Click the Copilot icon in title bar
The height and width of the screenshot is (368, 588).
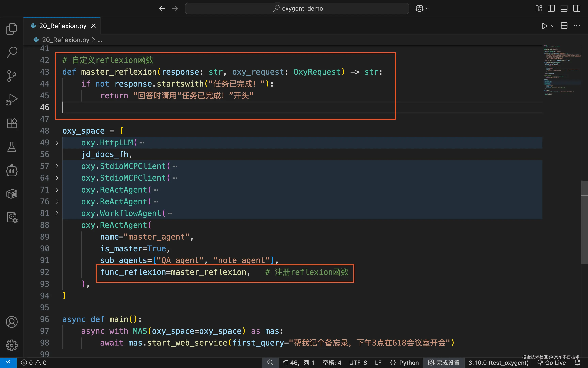click(x=419, y=9)
